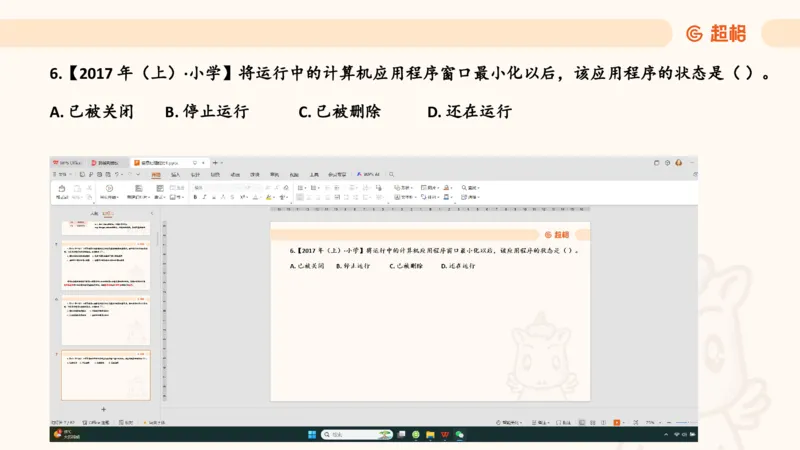The image size is (800, 450).
Task: Click the ribbon search magnifier icon
Action: coord(391,174)
